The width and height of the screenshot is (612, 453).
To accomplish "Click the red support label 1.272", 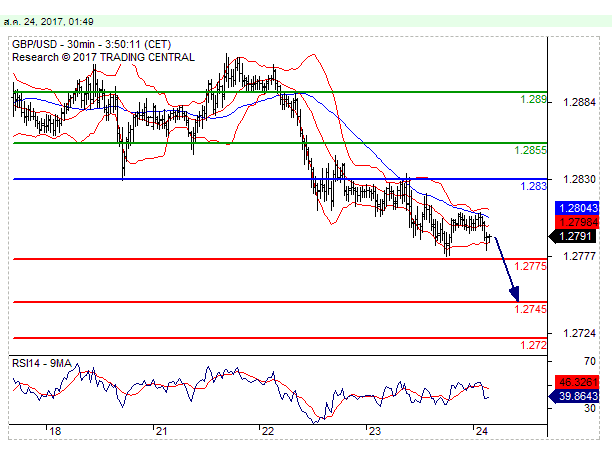I will [x=533, y=345].
